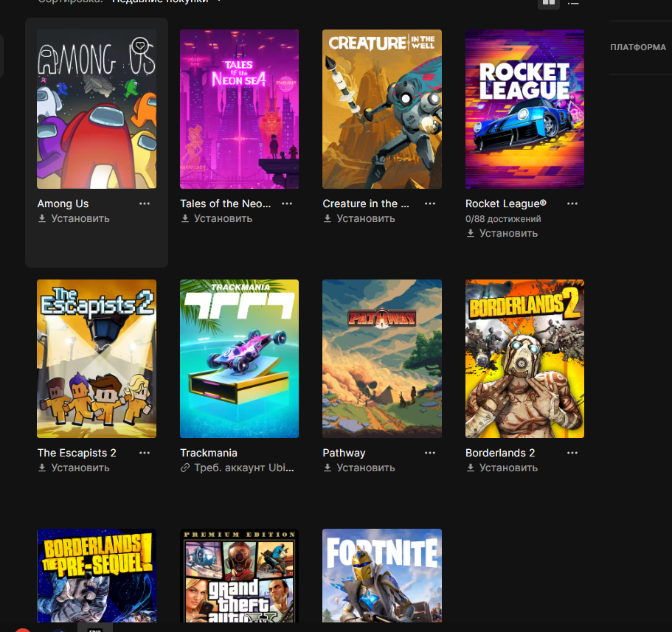
Task: Open three-dot menu for Pathway
Action: point(430,453)
